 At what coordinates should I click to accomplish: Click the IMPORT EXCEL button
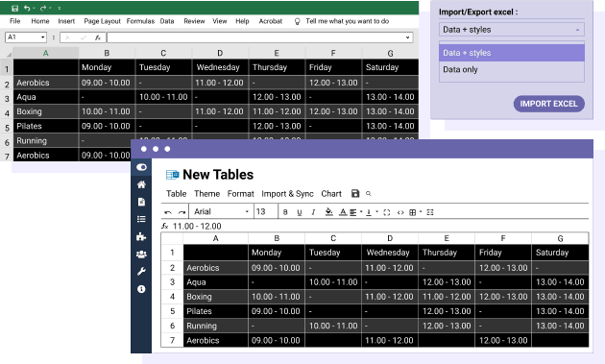coord(548,104)
